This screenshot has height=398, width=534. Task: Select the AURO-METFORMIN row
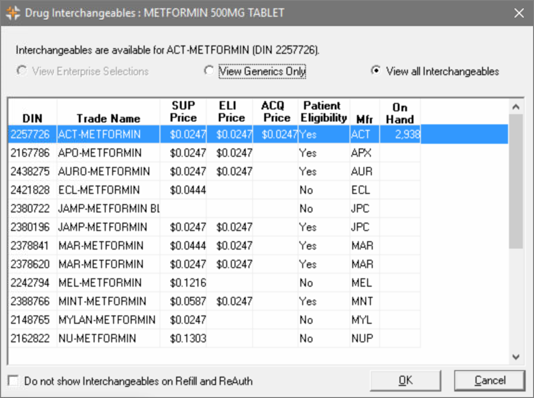pyautogui.click(x=215, y=171)
